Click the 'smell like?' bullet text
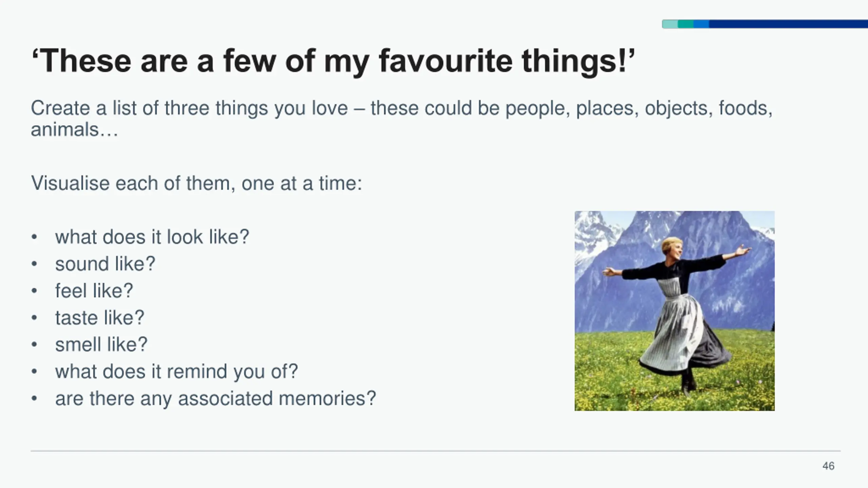Image resolution: width=868 pixels, height=488 pixels. click(101, 345)
